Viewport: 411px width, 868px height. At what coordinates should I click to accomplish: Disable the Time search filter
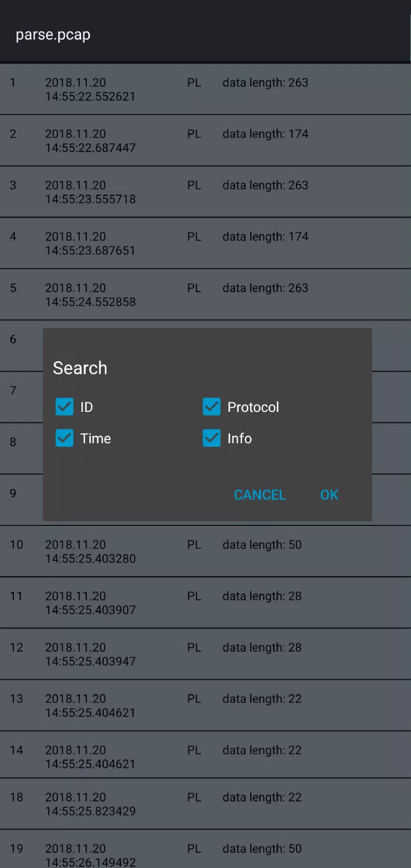coord(65,438)
